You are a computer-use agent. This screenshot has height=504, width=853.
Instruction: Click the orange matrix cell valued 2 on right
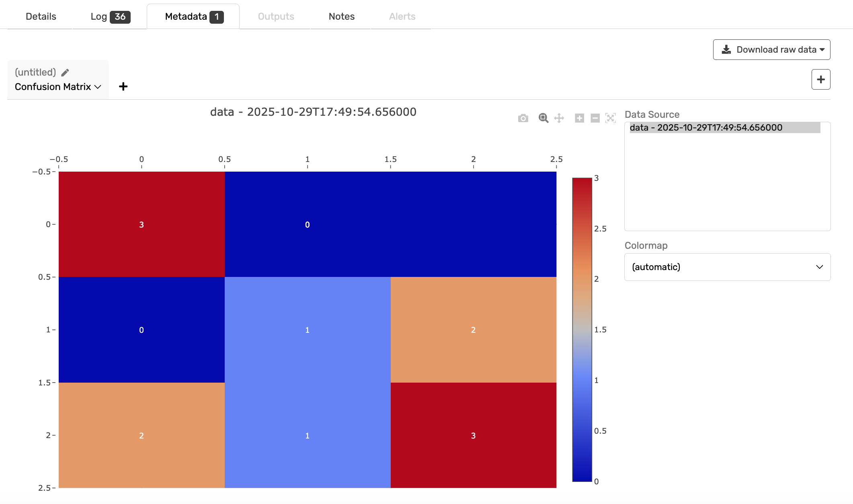[473, 330]
